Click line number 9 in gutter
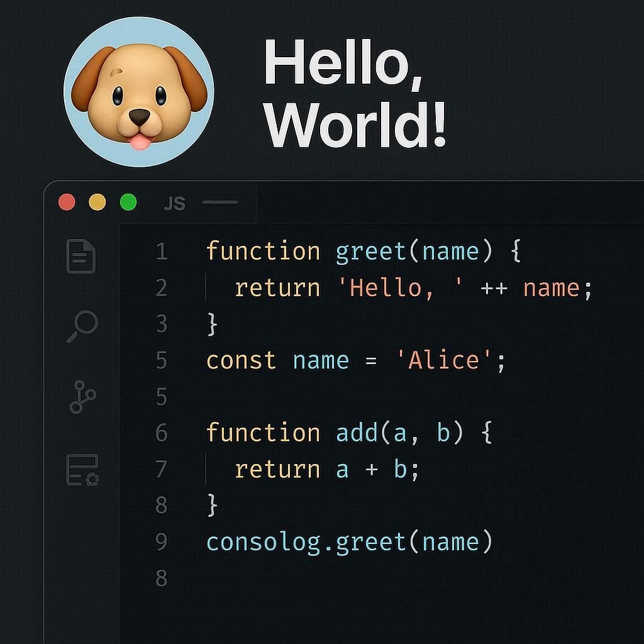This screenshot has height=644, width=644. point(162,541)
